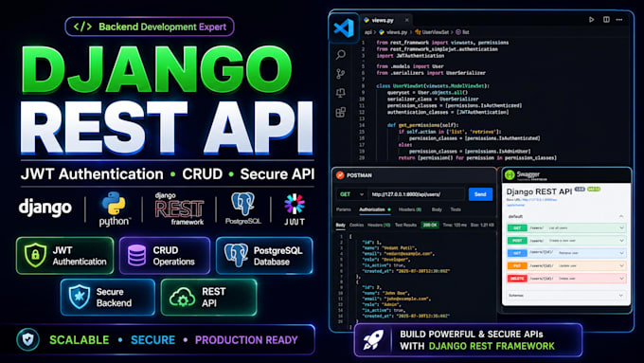Click the Swagger logo icon
This screenshot has height=363, width=644.
coord(510,174)
